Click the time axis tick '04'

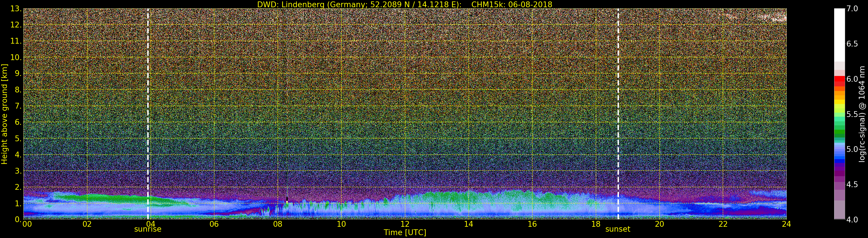150,224
